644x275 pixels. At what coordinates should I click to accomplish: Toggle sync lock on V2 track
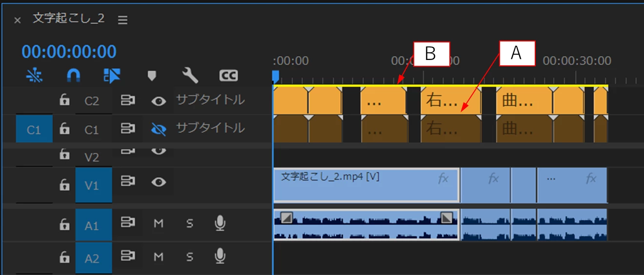point(128,151)
